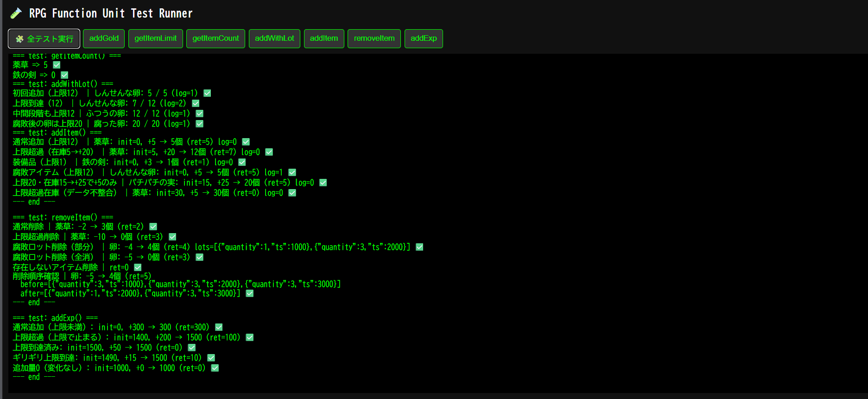The height and width of the screenshot is (399, 868).
Task: Run all tests with 全テスト実行 button
Action: point(44,38)
